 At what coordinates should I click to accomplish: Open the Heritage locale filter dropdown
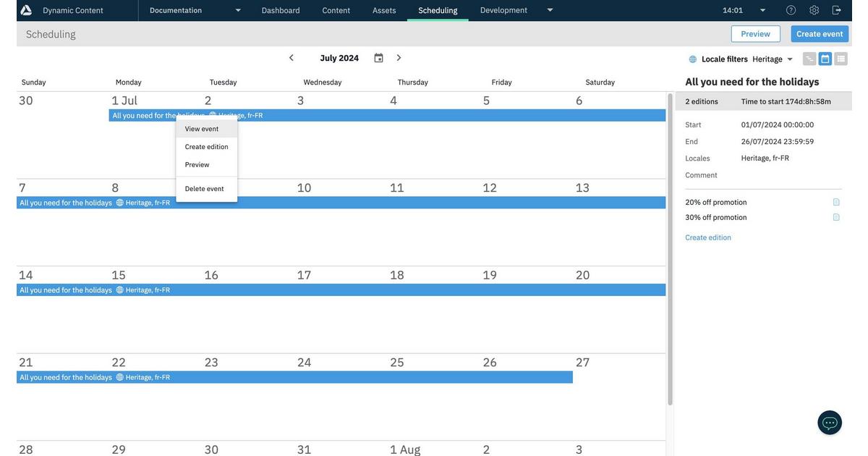coord(790,59)
